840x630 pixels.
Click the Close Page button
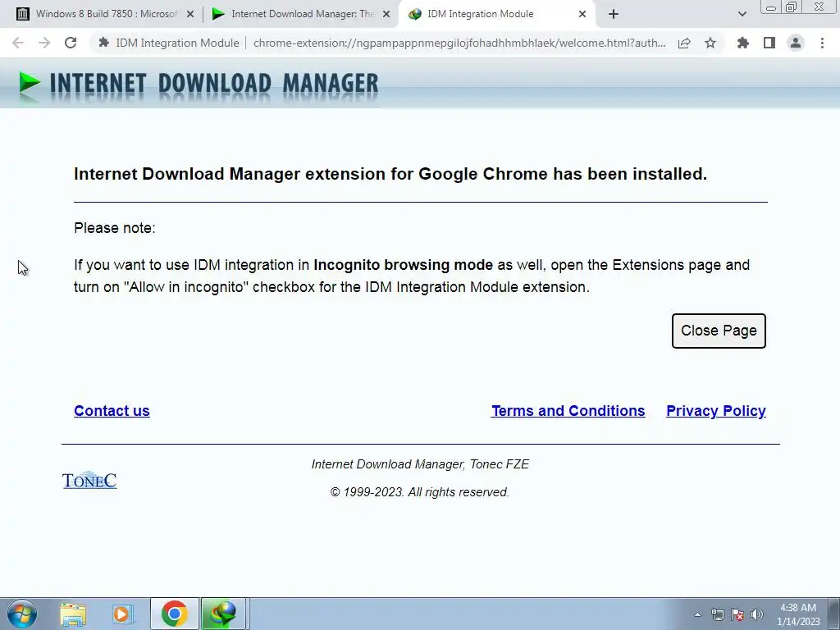[x=719, y=331]
